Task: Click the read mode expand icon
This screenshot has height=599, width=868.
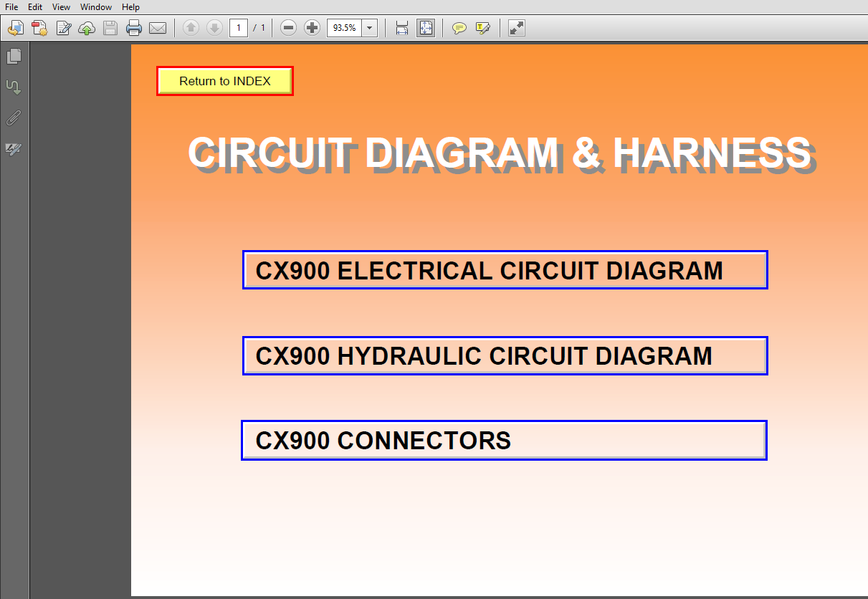Action: [516, 28]
